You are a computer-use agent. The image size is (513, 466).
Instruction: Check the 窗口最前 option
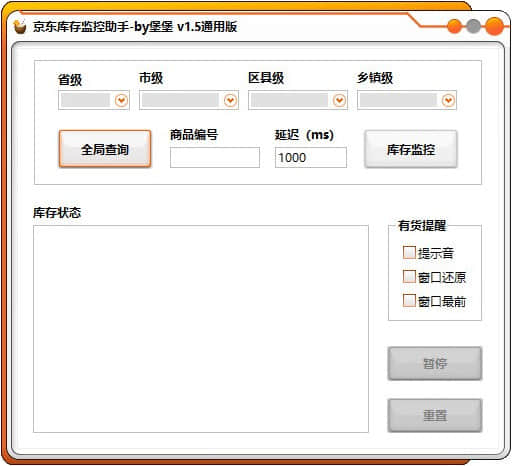pyautogui.click(x=409, y=301)
